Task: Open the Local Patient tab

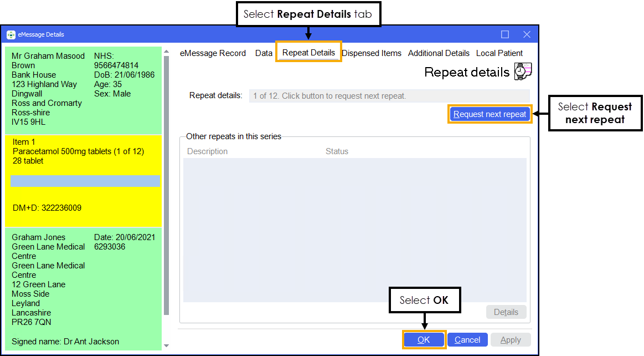Action: [499, 53]
